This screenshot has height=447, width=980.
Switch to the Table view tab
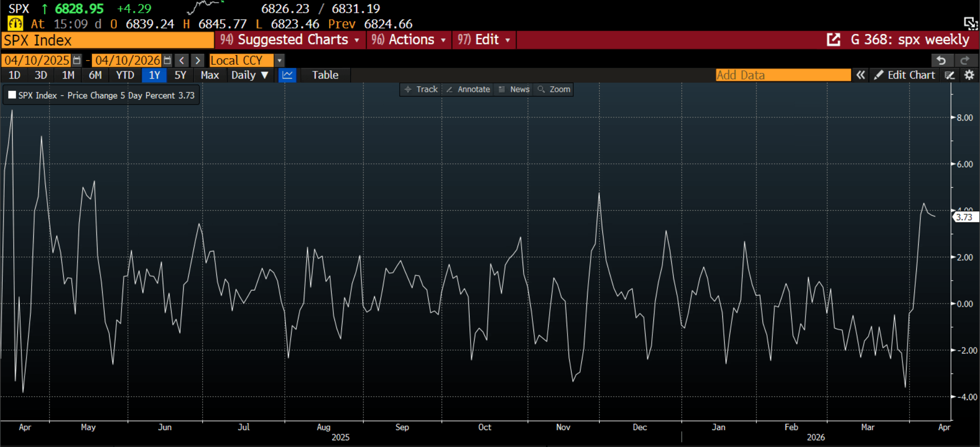point(325,75)
